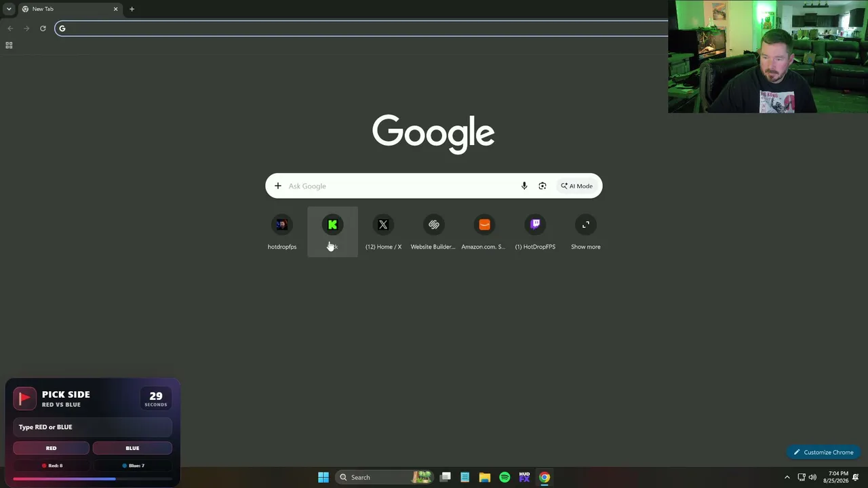Open the green Kick shortcut tile
Viewport: 868px width, 488px height.
click(332, 232)
